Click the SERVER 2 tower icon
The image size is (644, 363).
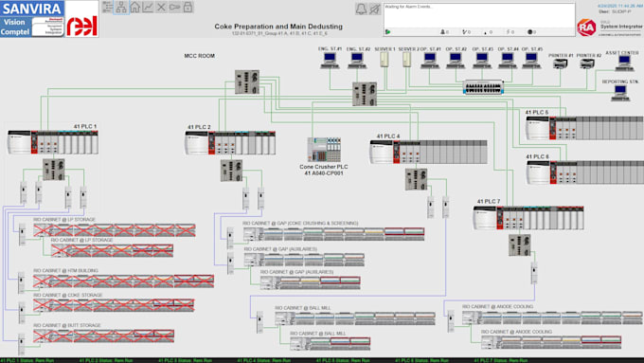406,60
